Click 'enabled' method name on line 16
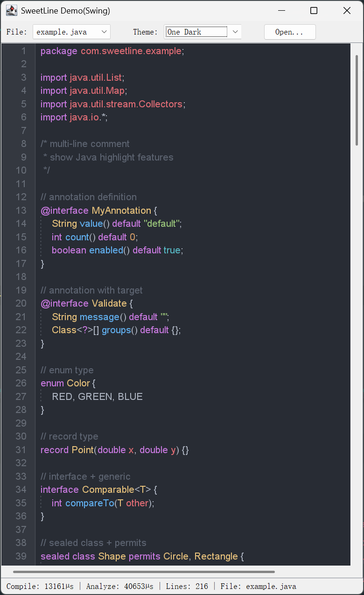The height and width of the screenshot is (595, 364). coord(106,250)
